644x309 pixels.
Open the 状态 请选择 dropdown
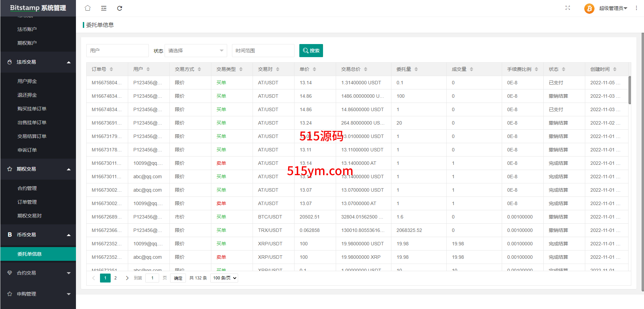[196, 51]
